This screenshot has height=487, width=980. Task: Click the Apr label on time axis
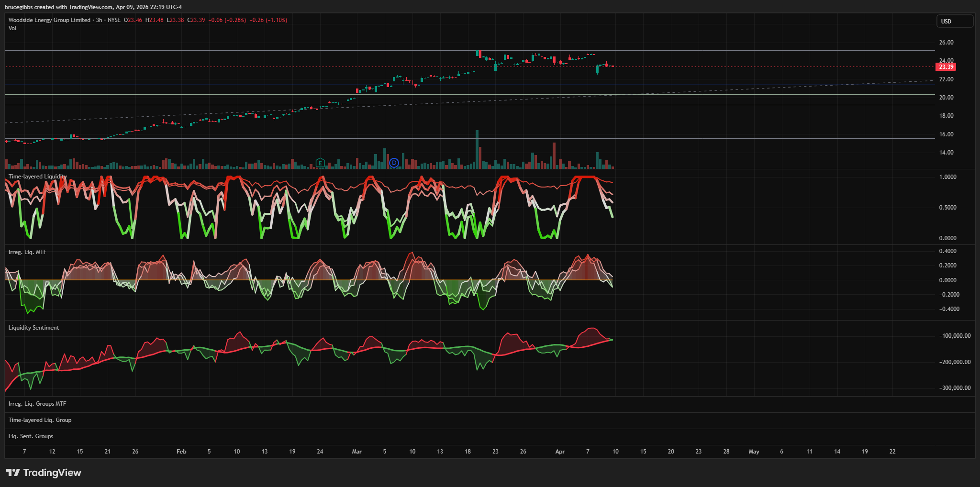click(560, 452)
